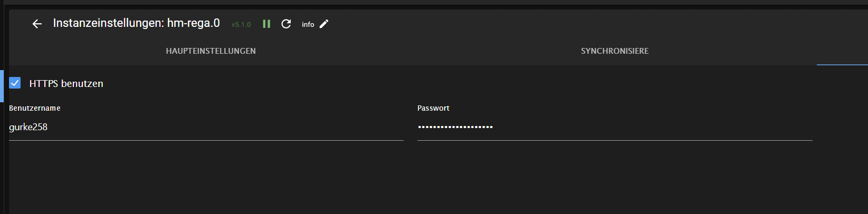
Task: Click the checkmark in the HTTPS box
Action: point(15,83)
